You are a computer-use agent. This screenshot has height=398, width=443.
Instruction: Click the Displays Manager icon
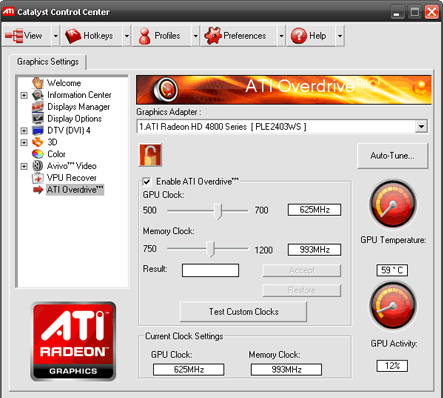(x=38, y=107)
